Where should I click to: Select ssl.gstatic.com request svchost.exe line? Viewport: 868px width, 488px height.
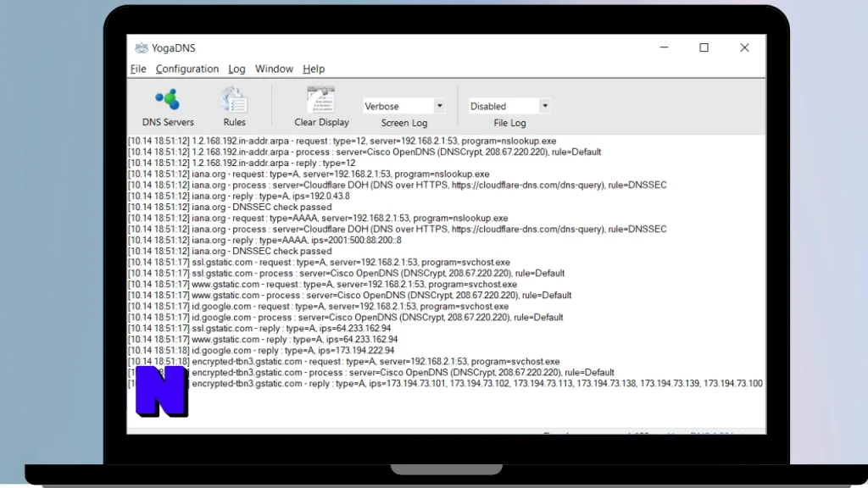[x=319, y=263]
